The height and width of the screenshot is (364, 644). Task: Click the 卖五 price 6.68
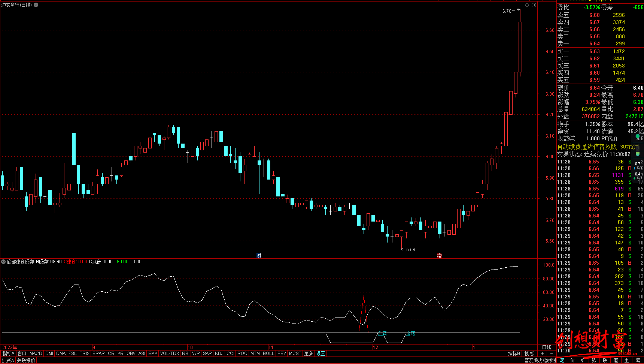tap(595, 15)
